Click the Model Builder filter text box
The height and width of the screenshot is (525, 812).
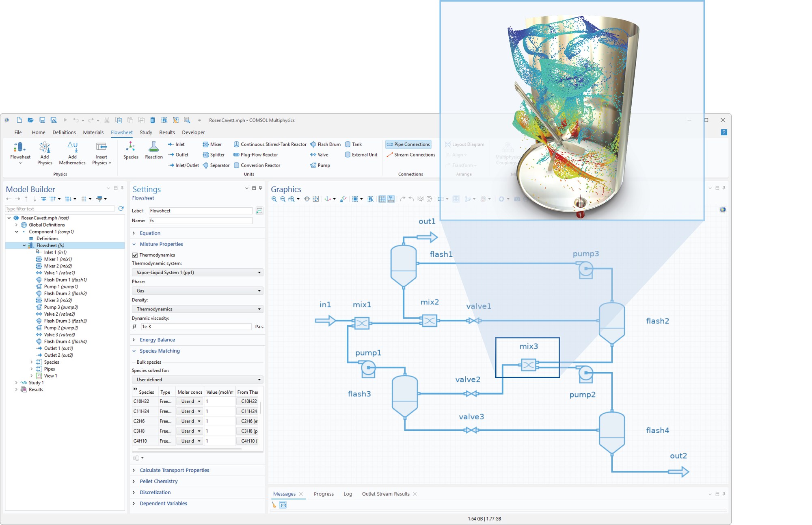click(60, 209)
